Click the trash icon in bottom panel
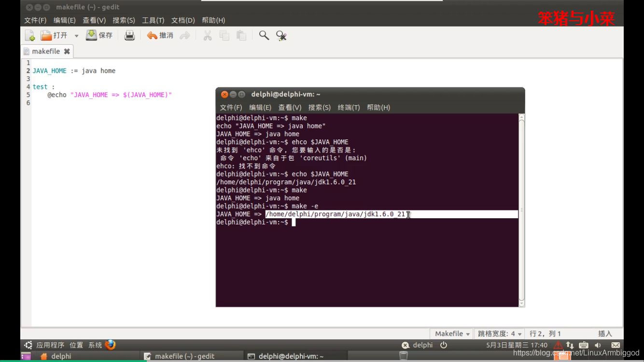The image size is (644, 362). (404, 356)
